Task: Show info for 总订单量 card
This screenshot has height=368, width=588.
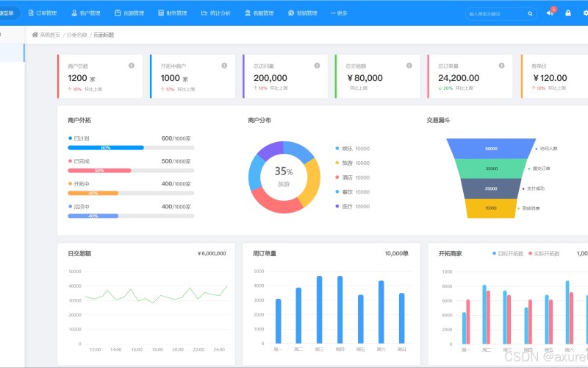Action: [x=501, y=66]
